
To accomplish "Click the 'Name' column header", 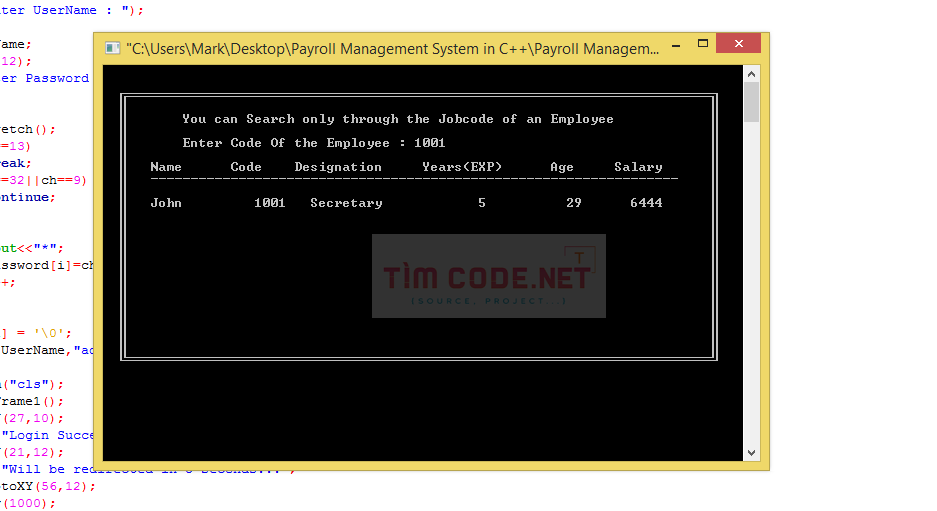I will pos(166,167).
